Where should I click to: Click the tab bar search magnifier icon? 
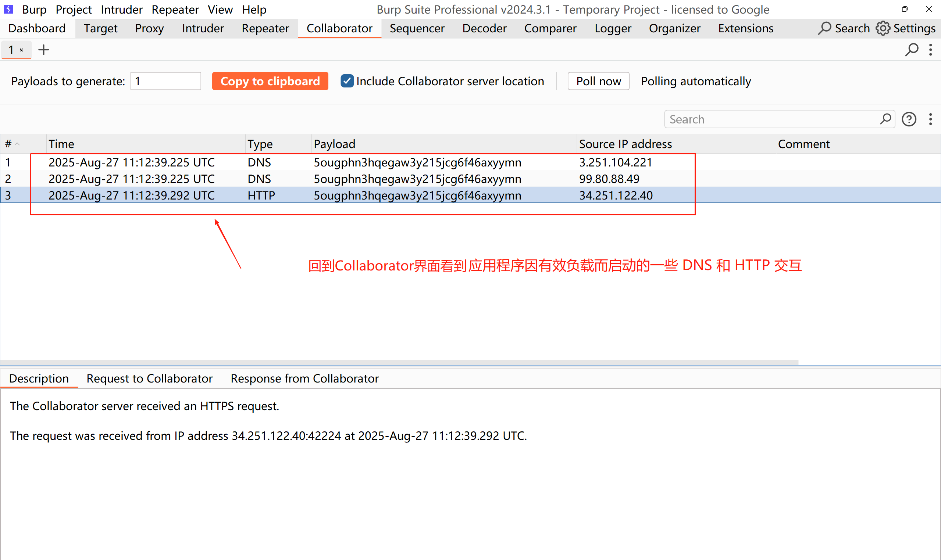tap(912, 50)
